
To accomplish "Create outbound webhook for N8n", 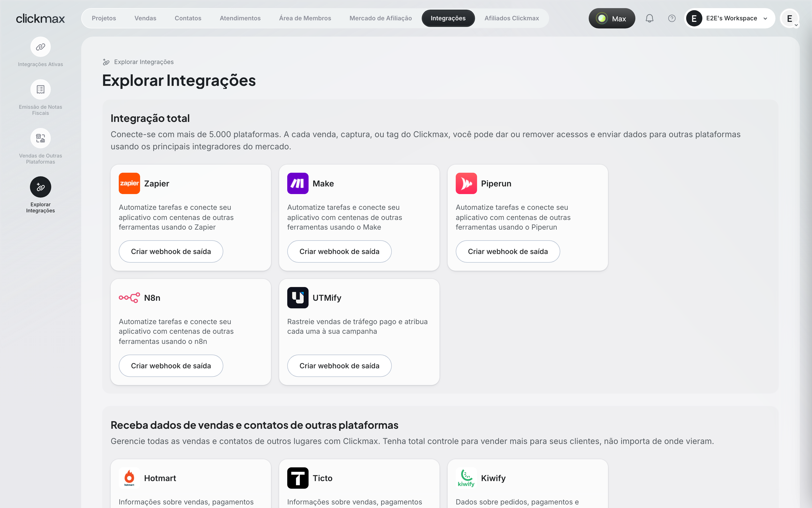I will (x=171, y=366).
